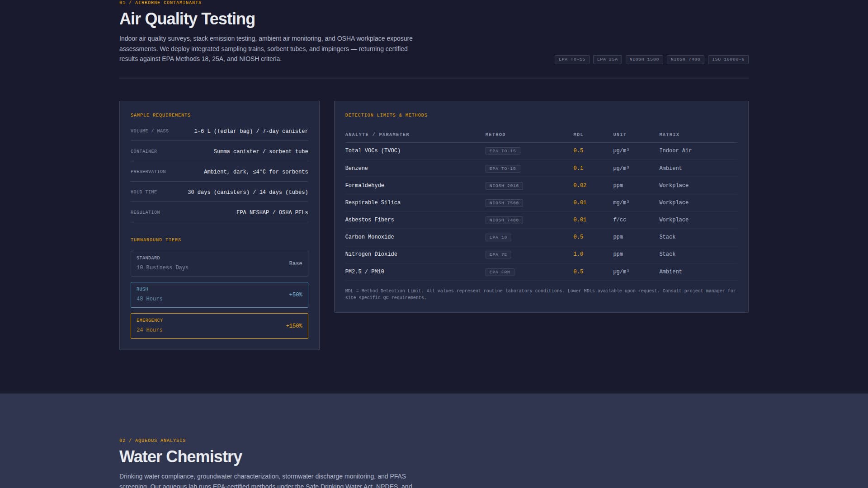Select the NIOSH 7400 badge
Image resolution: width=868 pixels, height=488 pixels.
pos(685,59)
